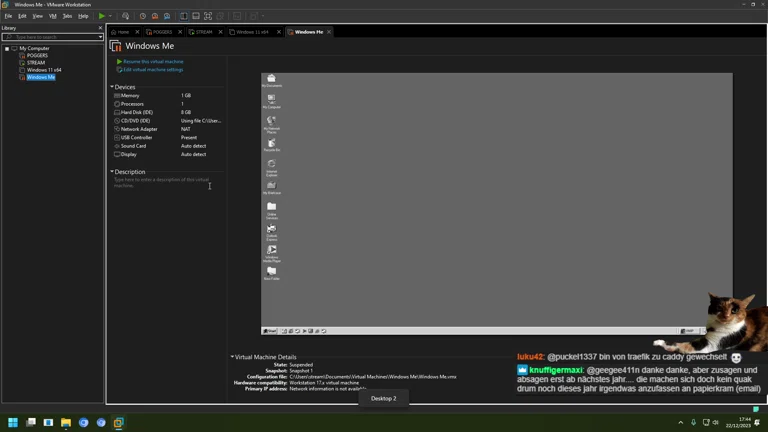Take a snapshot using the clock toolbar icon
768x432 pixels.
143,16
